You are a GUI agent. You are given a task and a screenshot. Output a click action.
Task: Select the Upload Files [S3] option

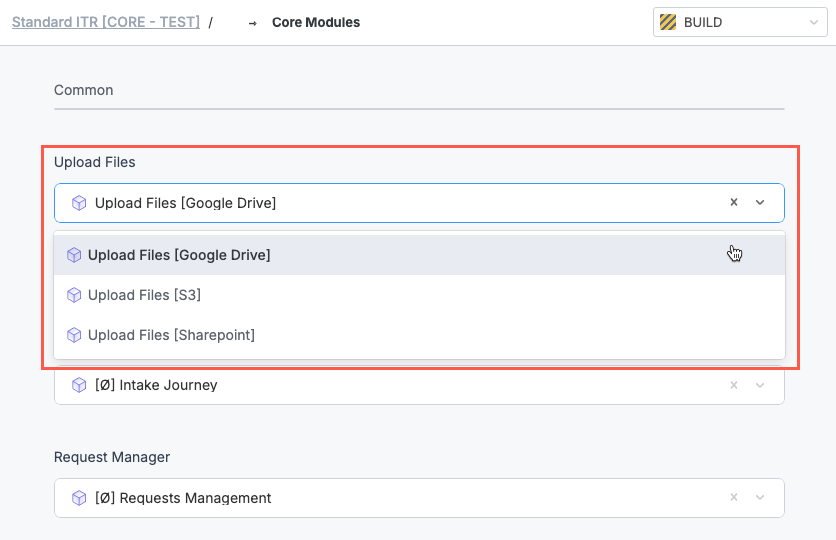[419, 295]
